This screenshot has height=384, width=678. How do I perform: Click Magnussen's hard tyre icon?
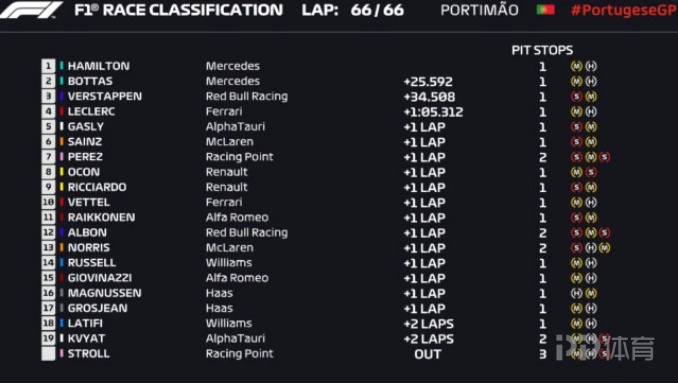(576, 293)
